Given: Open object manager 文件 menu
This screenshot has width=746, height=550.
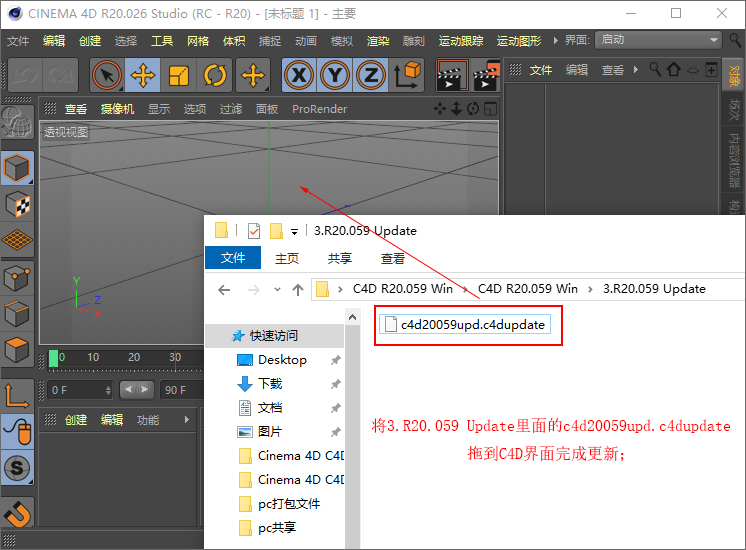Looking at the screenshot, I should click(540, 70).
